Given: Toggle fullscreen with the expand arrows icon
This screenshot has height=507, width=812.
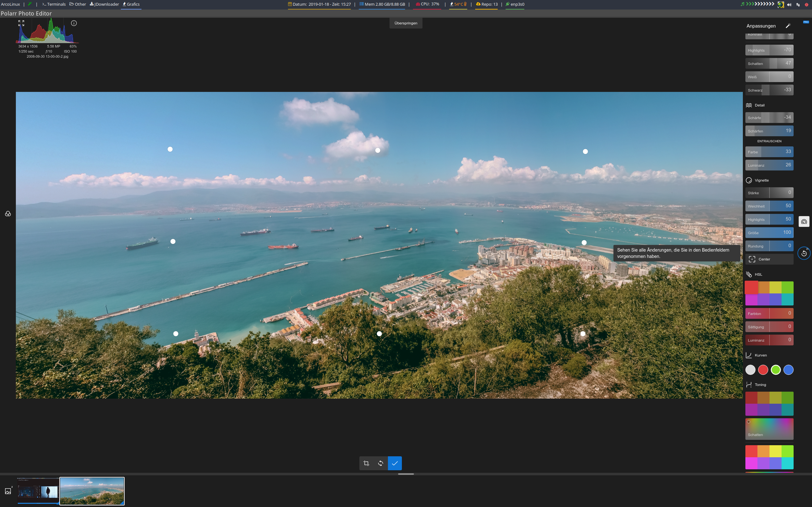Looking at the screenshot, I should pos(21,23).
